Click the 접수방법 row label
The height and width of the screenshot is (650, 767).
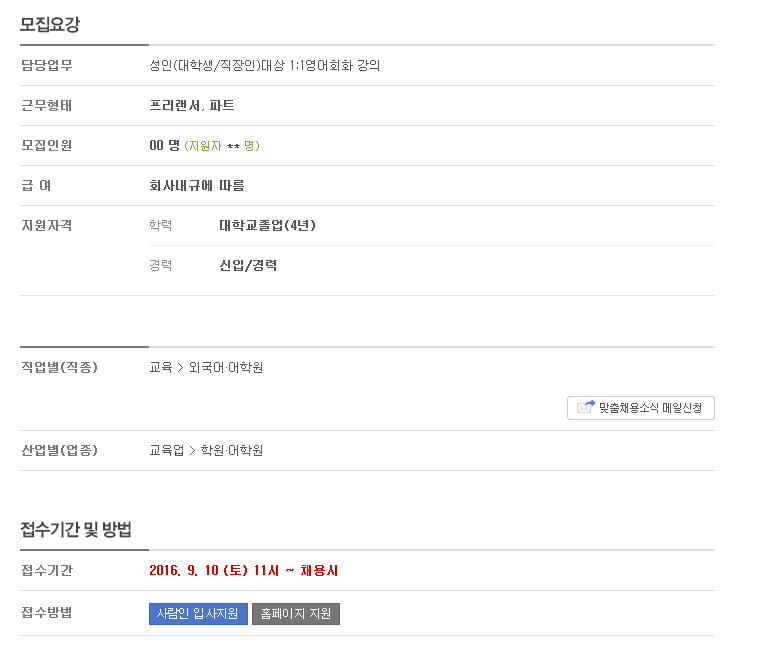[47, 612]
